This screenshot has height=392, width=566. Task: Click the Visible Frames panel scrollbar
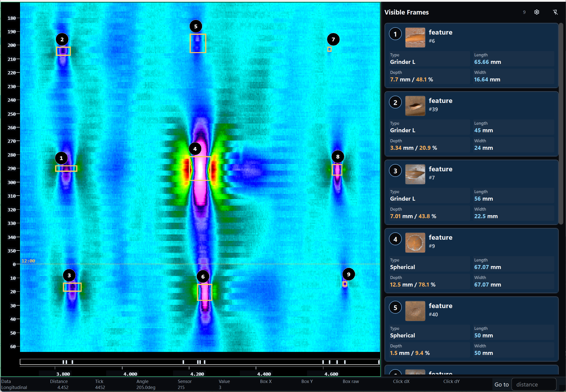pyautogui.click(x=561, y=124)
